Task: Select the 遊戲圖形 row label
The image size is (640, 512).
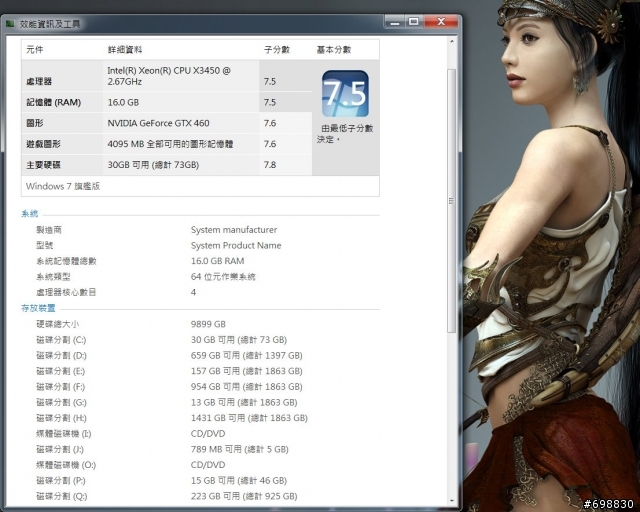Action: (43, 144)
